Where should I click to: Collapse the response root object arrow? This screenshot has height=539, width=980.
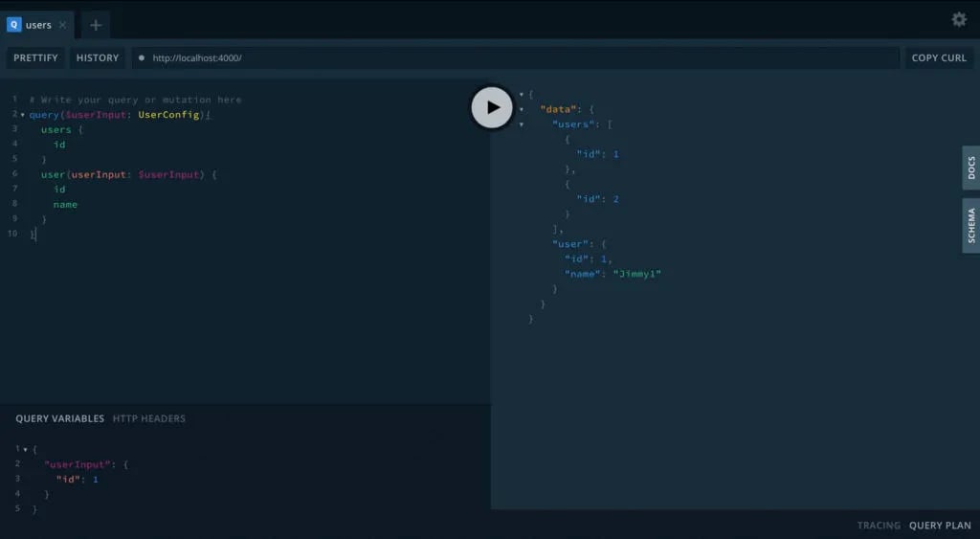(x=522, y=95)
